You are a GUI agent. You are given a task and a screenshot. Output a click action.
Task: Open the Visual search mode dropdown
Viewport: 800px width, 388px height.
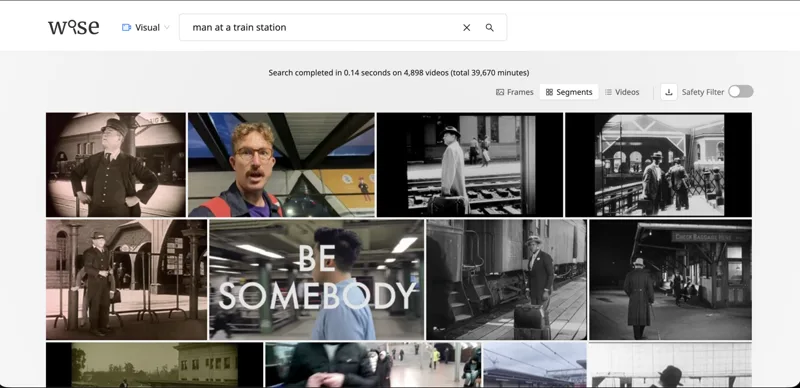146,28
